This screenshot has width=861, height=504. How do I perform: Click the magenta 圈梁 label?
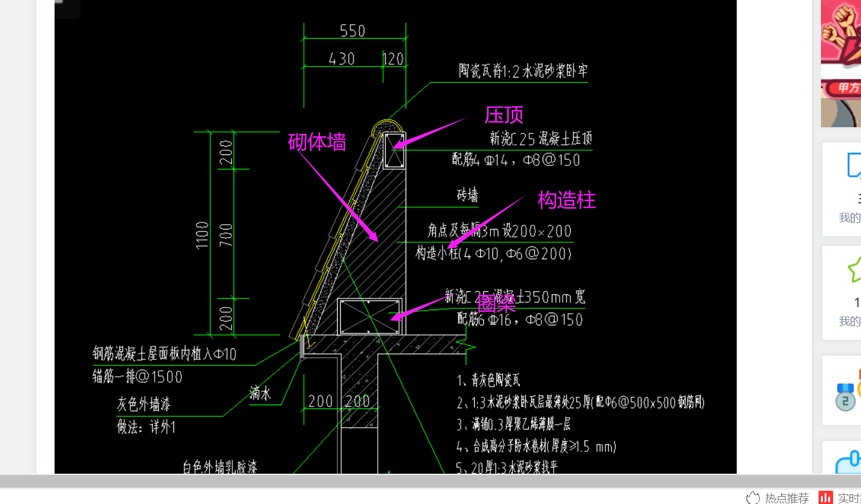[497, 303]
